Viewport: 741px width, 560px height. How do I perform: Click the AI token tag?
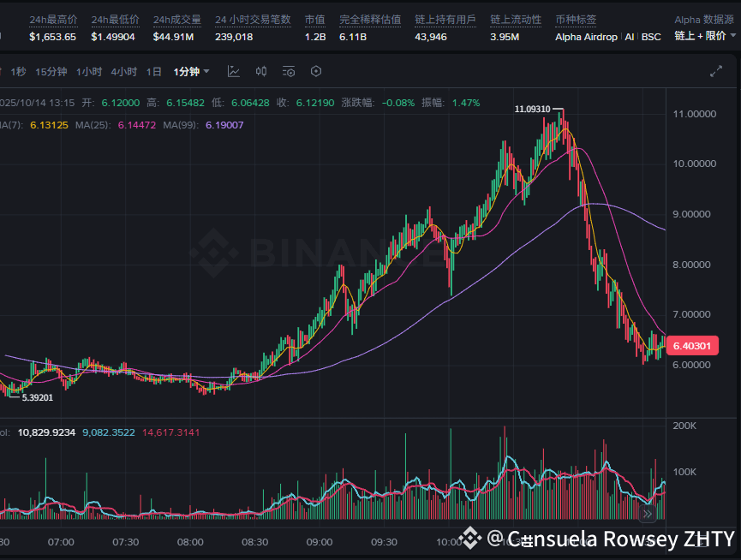click(x=629, y=37)
